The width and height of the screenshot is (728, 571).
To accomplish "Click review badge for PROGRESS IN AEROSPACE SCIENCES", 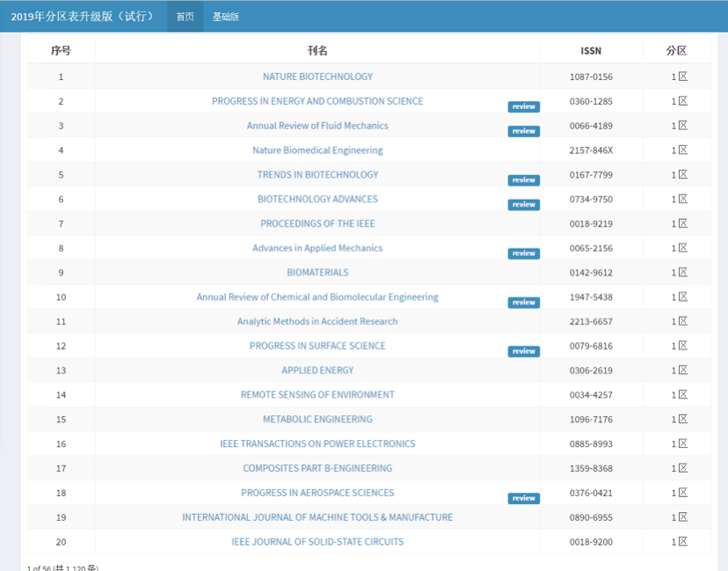I will (x=523, y=498).
